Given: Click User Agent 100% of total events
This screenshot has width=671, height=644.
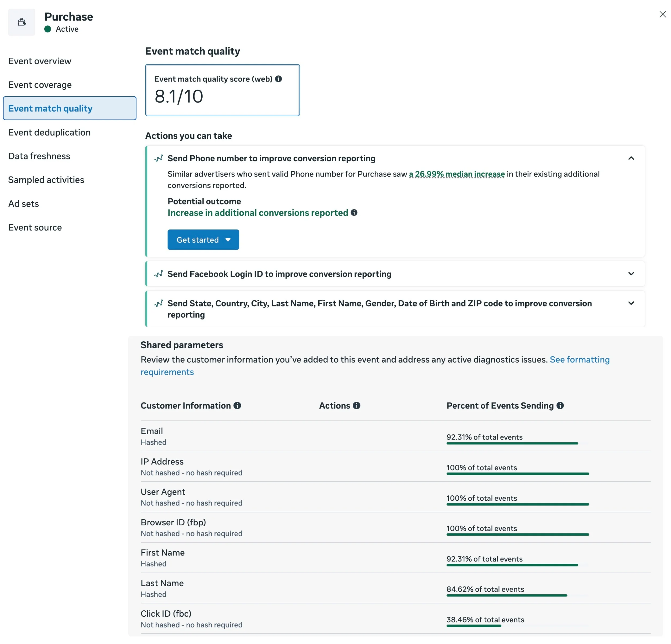Looking at the screenshot, I should click(x=482, y=498).
